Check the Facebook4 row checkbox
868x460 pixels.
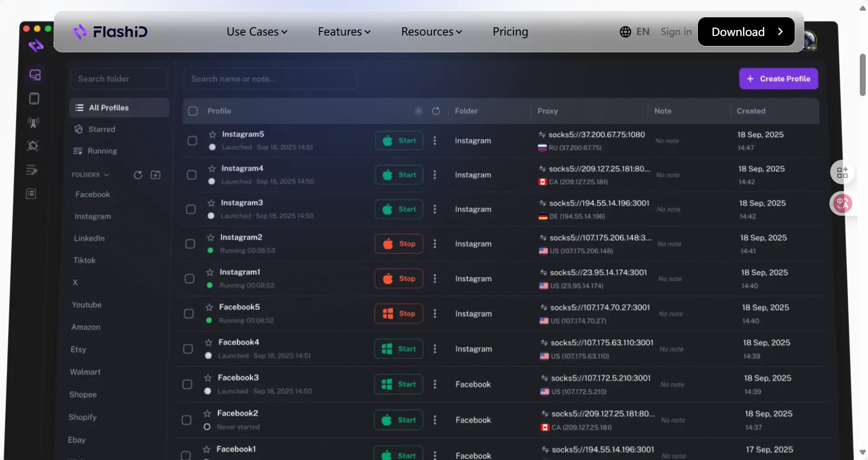click(188, 349)
